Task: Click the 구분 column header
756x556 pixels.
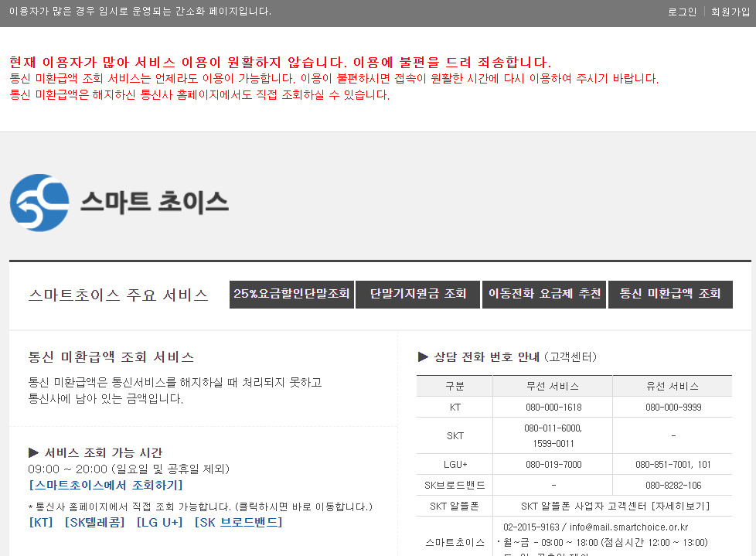Action: point(455,386)
